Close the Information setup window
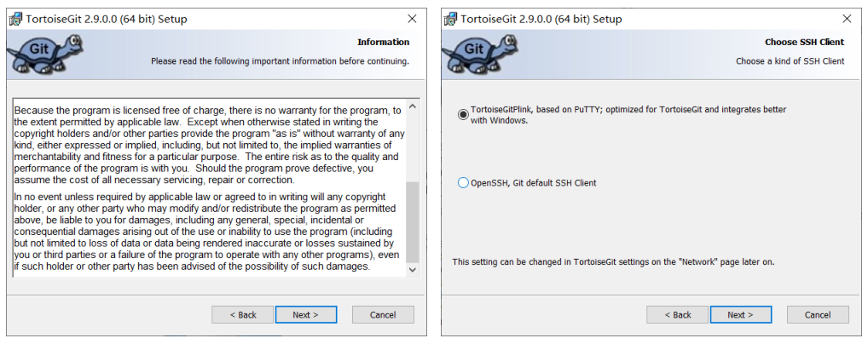868x344 pixels. 412,19
